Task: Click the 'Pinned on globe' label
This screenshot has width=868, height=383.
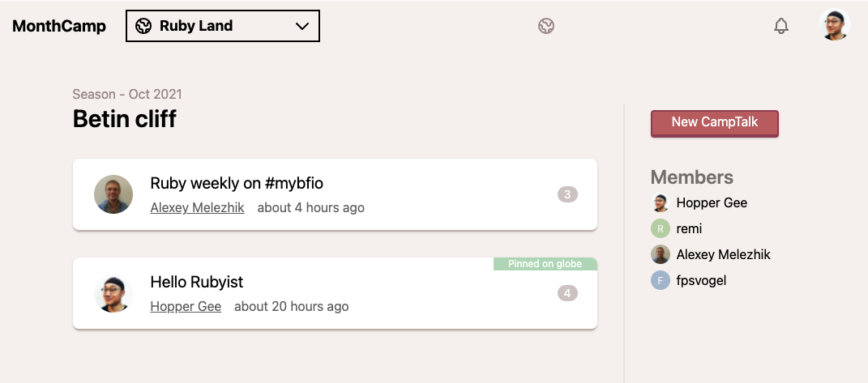Action: click(x=545, y=264)
